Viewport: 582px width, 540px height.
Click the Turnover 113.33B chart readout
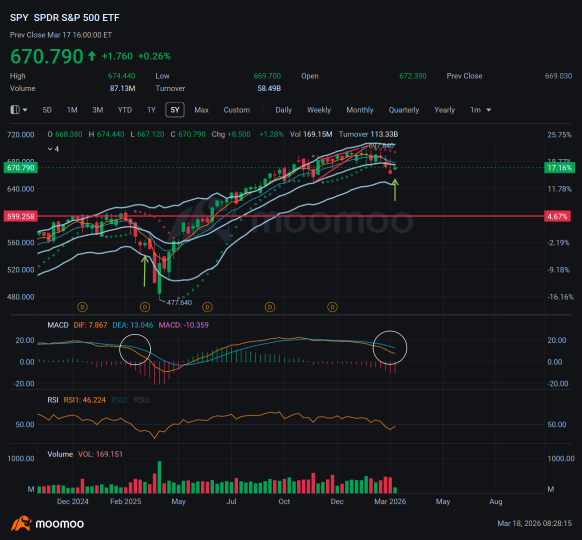tap(368, 134)
